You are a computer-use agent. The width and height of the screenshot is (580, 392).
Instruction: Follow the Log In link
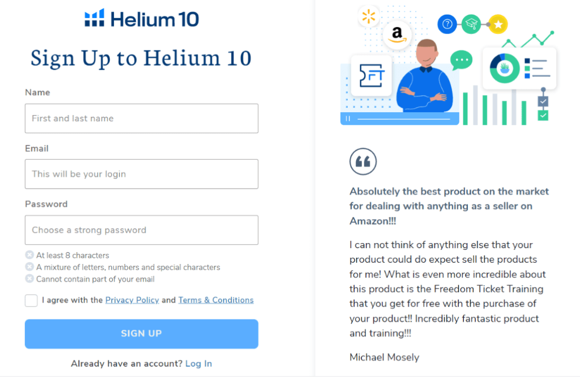point(198,364)
